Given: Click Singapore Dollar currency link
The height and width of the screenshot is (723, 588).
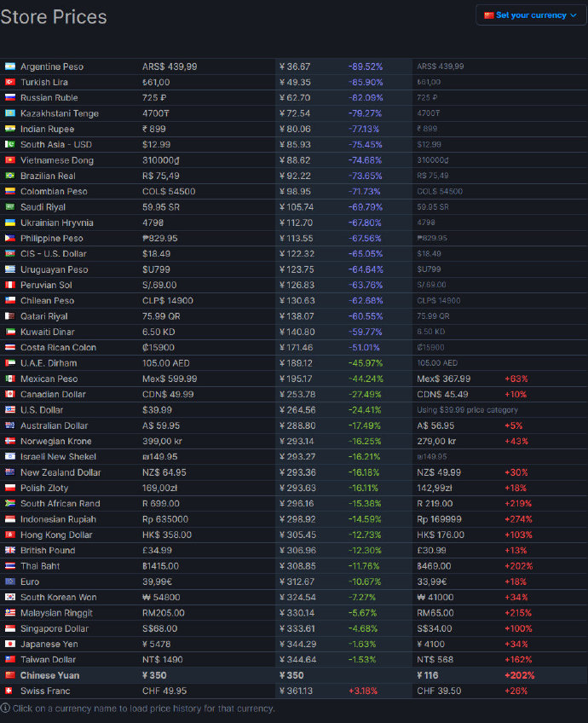Looking at the screenshot, I should click(55, 628).
